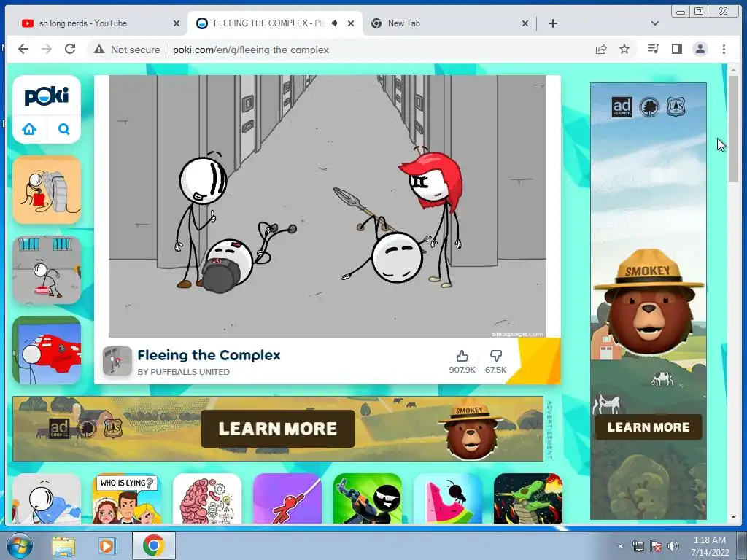This screenshot has width=747, height=560.
Task: Click LEARN MORE in the sidebar ad
Action: 649,427
